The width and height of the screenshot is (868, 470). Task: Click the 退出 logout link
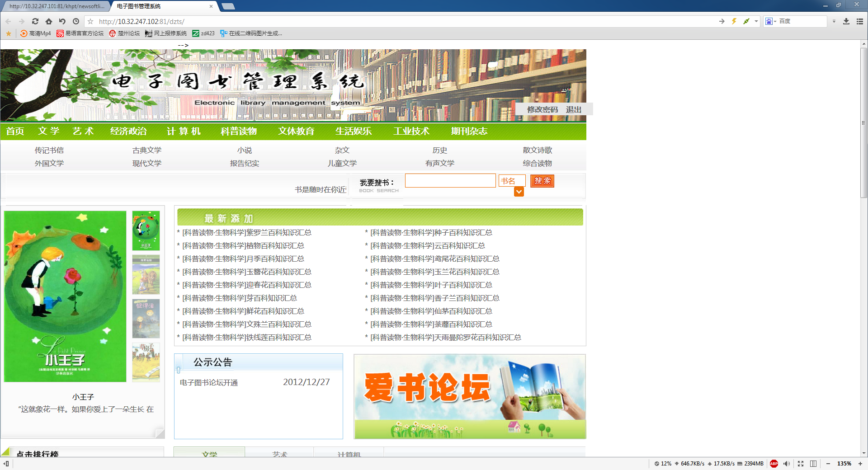tap(574, 109)
